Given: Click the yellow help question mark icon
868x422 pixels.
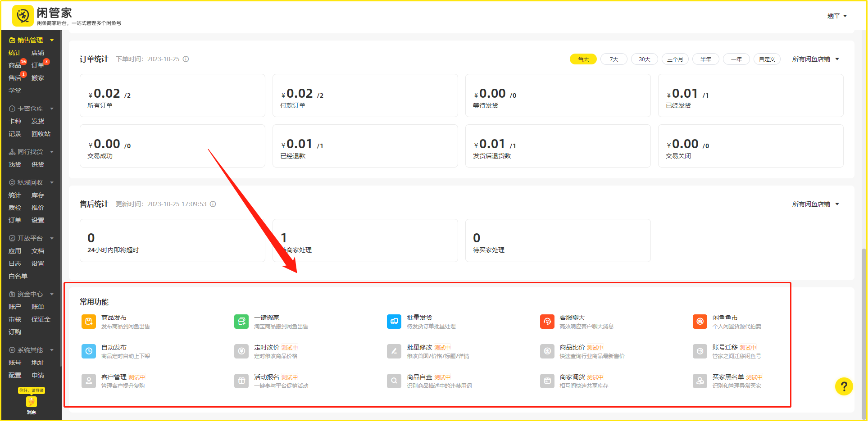Looking at the screenshot, I should 844,386.
